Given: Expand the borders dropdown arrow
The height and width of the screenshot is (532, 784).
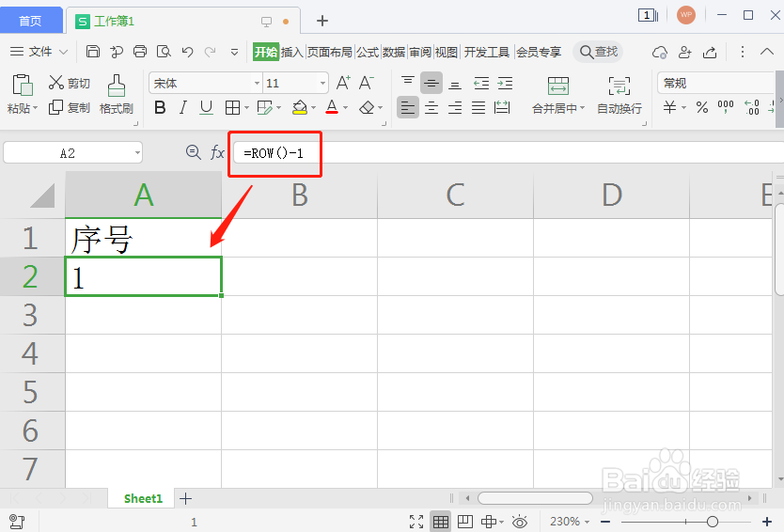Looking at the screenshot, I should pos(246,107).
